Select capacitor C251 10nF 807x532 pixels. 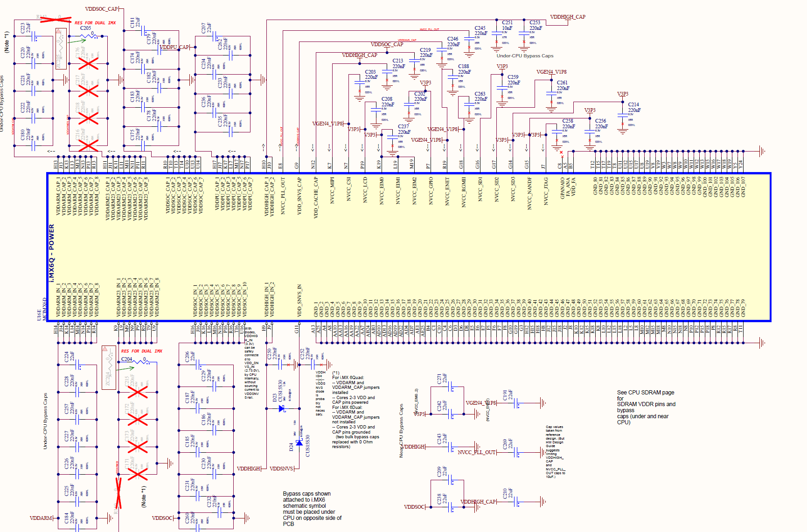click(496, 35)
